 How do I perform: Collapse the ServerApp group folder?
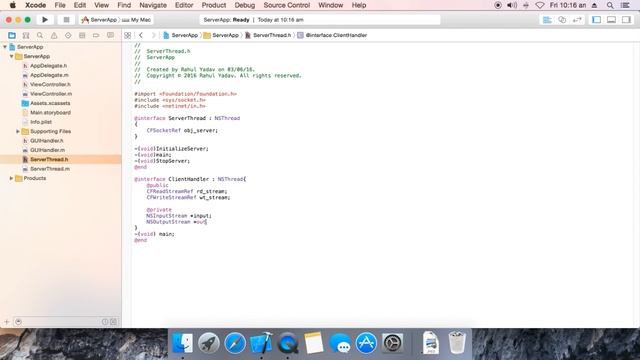(x=11, y=56)
